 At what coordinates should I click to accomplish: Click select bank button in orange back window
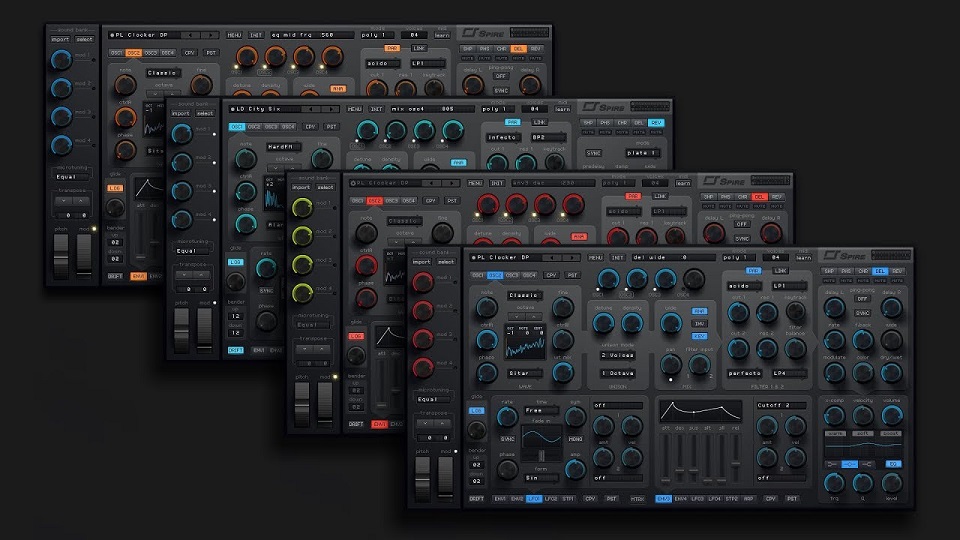coord(84,39)
